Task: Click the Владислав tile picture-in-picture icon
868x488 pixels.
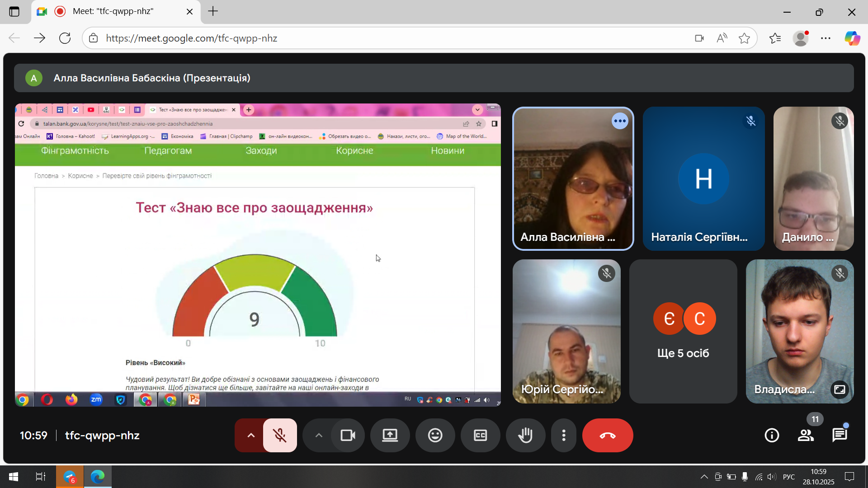Action: [x=840, y=389]
